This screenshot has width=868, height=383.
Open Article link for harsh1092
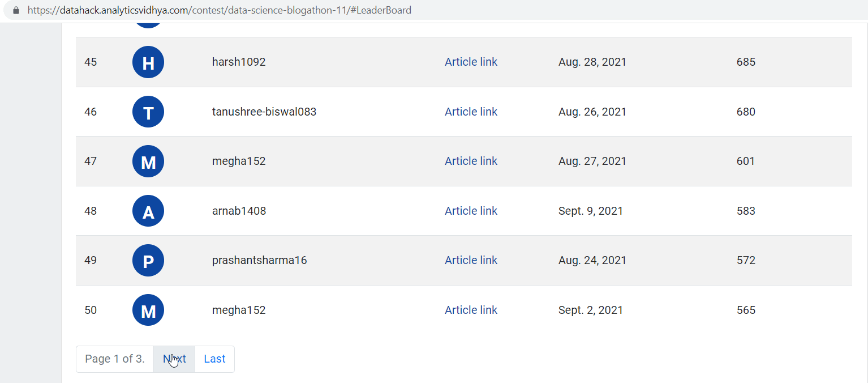coord(471,62)
